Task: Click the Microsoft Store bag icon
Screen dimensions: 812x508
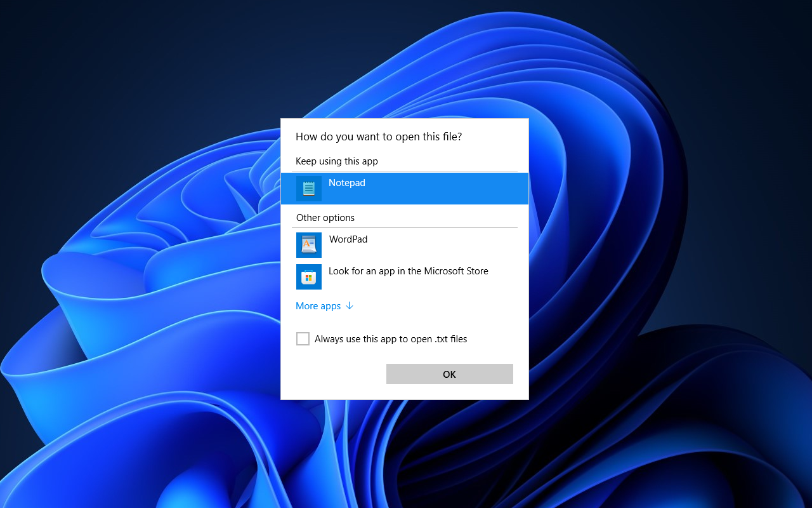Action: (x=309, y=277)
